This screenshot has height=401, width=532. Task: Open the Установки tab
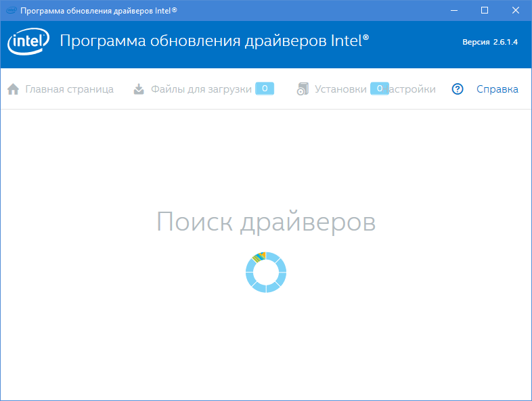pos(340,89)
